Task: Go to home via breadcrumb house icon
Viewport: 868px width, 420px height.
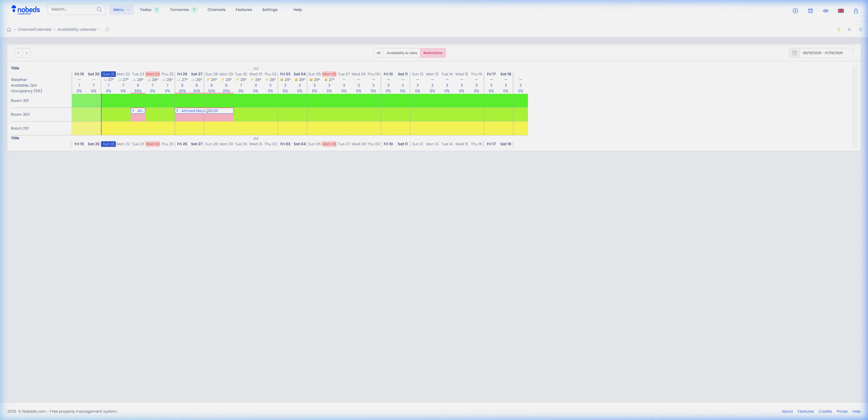Action: pyautogui.click(x=9, y=30)
